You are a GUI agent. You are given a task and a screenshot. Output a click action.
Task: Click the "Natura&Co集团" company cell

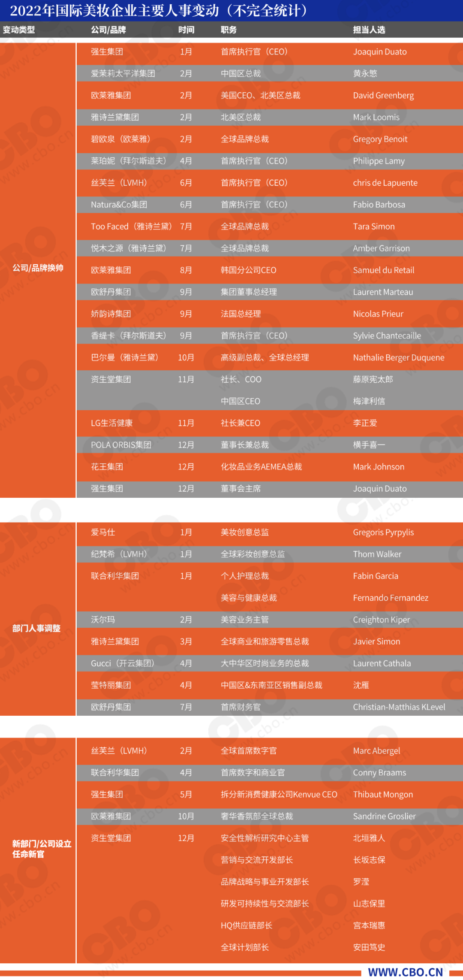(119, 205)
